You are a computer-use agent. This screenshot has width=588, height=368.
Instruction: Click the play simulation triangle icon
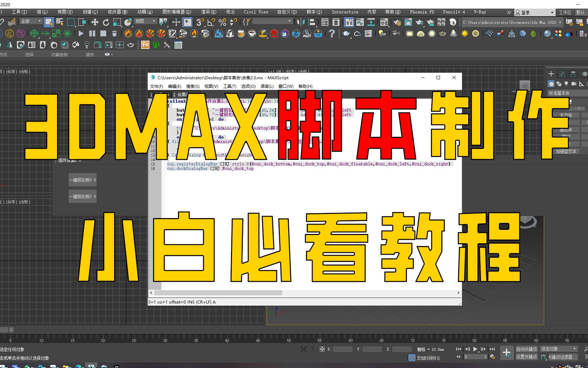[81, 33]
